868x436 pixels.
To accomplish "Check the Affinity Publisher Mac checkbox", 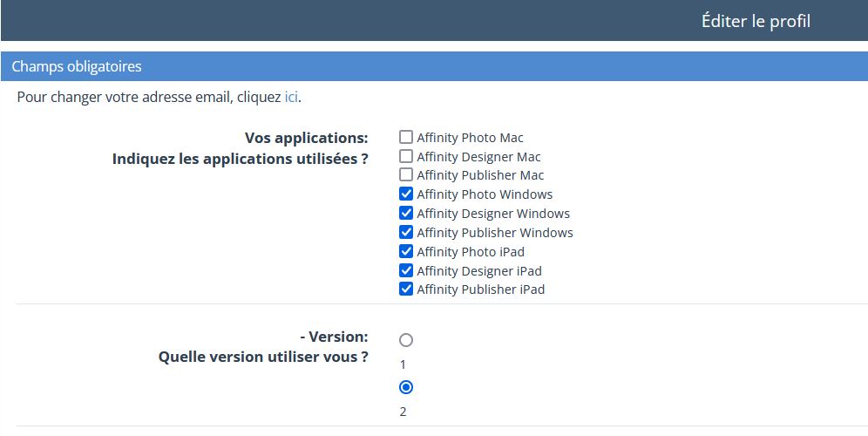I will pos(406,175).
